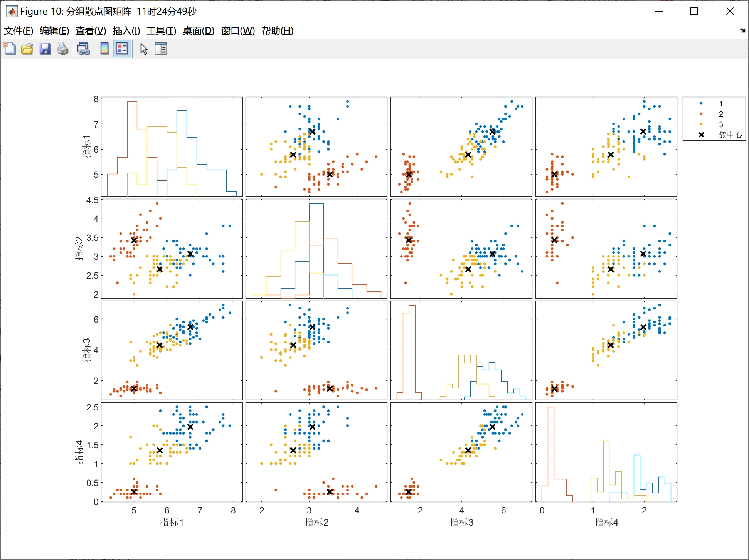The image size is (749, 560).
Task: Click the dock figure arrow at top right
Action: click(742, 30)
